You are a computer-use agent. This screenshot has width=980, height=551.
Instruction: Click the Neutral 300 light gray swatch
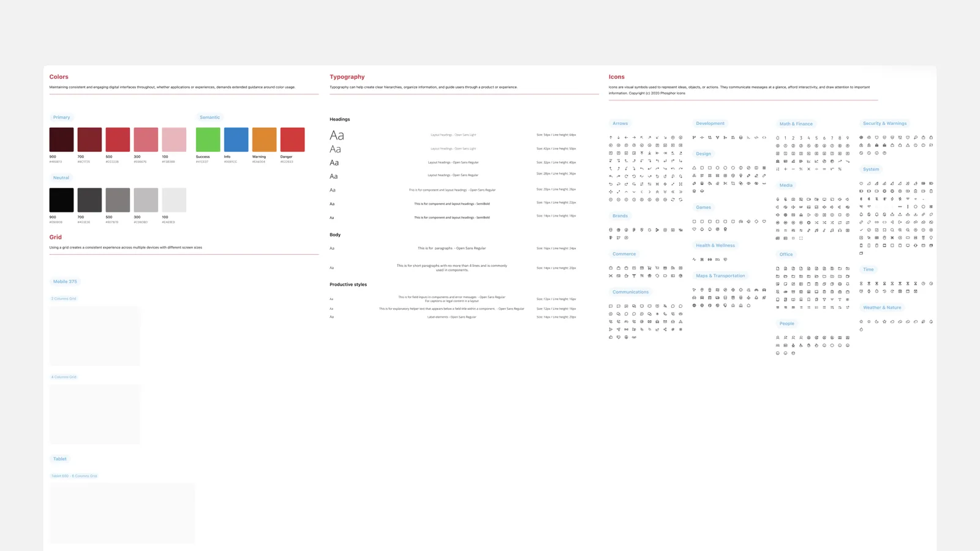pos(146,200)
